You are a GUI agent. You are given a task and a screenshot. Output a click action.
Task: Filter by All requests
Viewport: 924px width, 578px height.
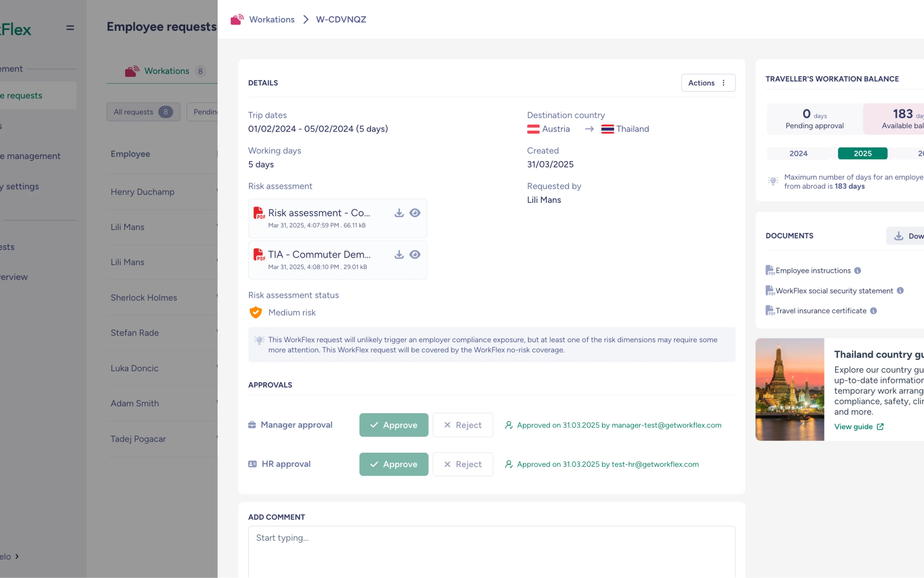pos(143,112)
